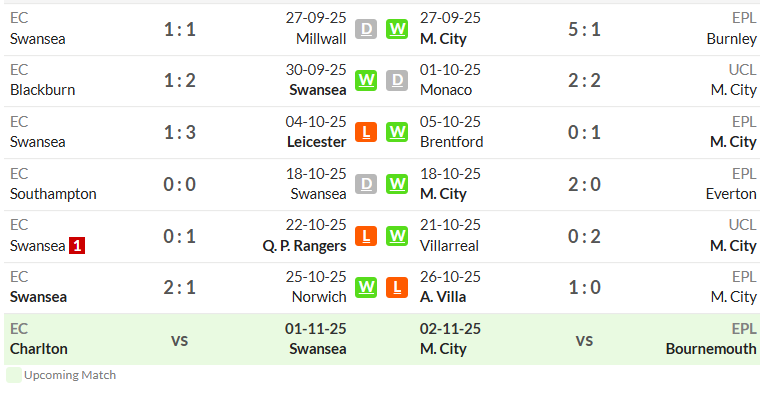Click the vs label for Charlton vs Swansea
Image resolution: width=760 pixels, height=400 pixels.
coord(179,340)
